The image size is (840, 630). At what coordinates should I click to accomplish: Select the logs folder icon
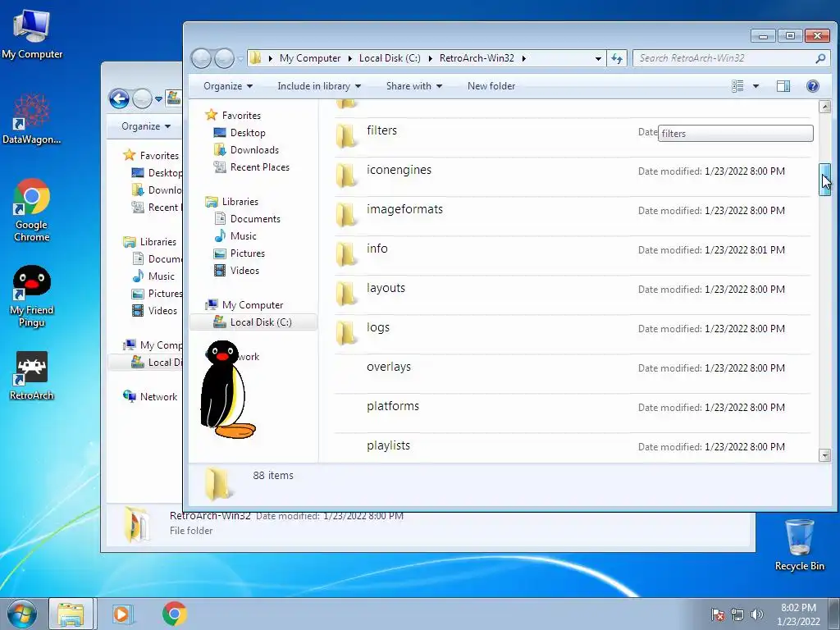tap(346, 333)
